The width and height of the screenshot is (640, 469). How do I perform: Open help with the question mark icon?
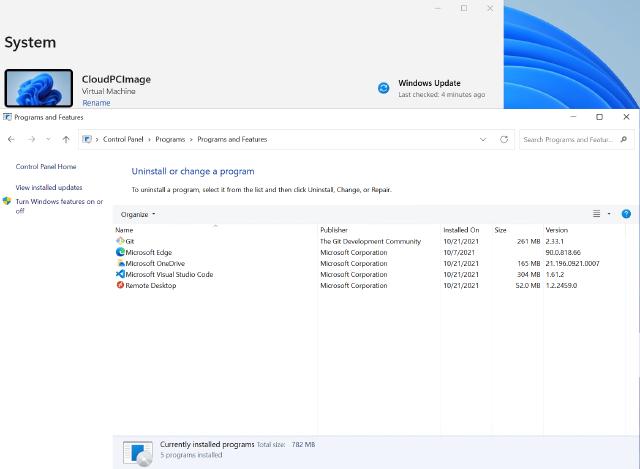click(x=626, y=214)
